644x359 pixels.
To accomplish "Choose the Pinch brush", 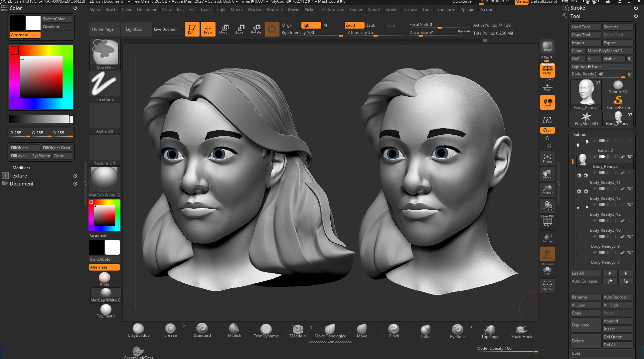I will click(x=394, y=331).
